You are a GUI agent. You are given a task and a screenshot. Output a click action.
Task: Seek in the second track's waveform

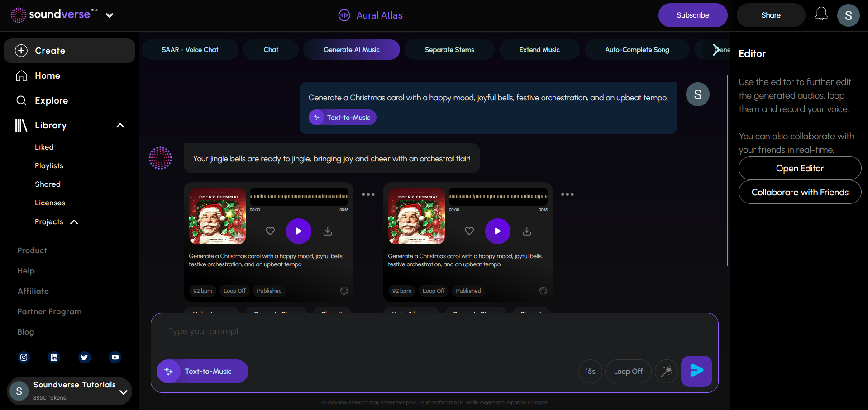(x=498, y=197)
